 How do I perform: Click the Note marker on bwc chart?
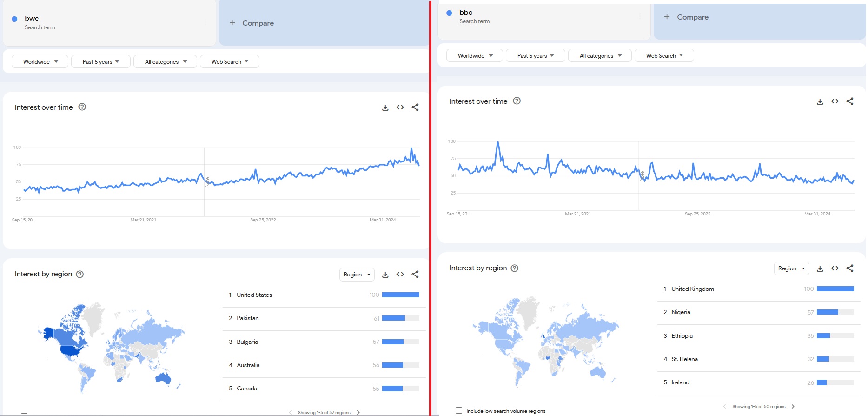[x=208, y=182]
